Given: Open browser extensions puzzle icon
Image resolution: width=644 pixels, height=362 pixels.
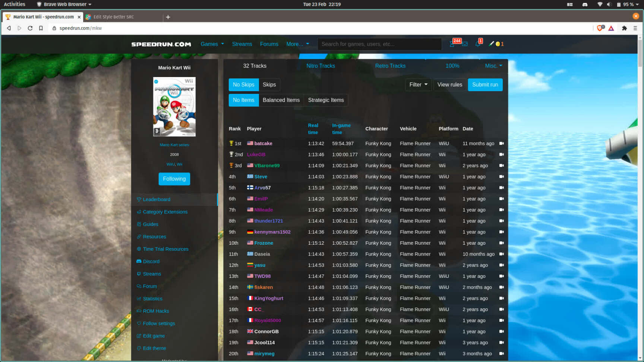Looking at the screenshot, I should [x=624, y=28].
